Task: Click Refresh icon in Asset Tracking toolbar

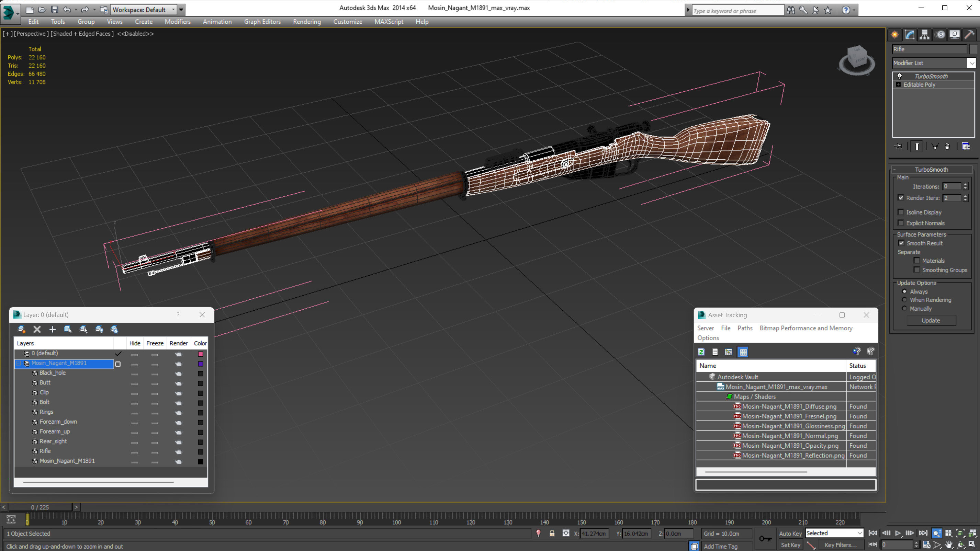Action: tap(701, 352)
